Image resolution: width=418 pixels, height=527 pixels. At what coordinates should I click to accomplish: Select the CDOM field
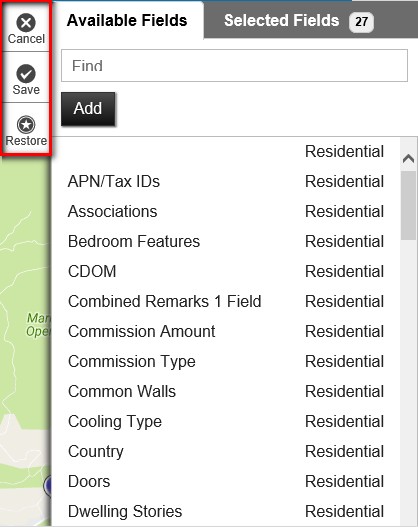click(225, 271)
